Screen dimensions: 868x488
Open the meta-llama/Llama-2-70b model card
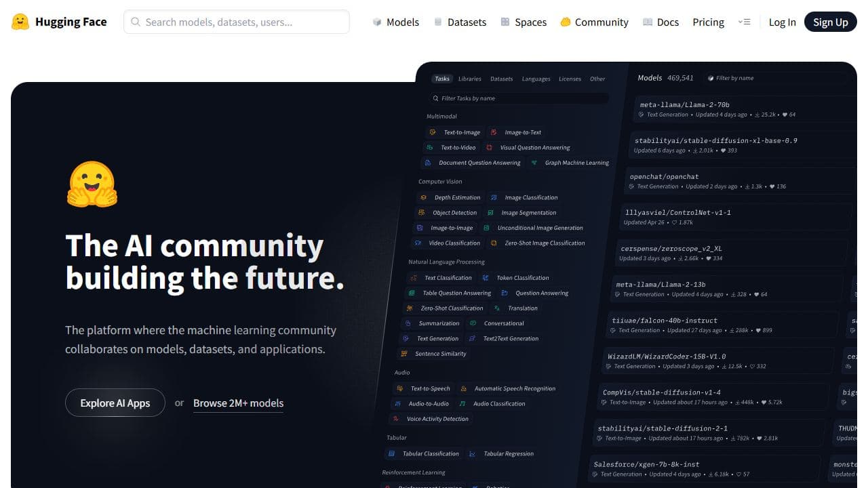coord(684,105)
